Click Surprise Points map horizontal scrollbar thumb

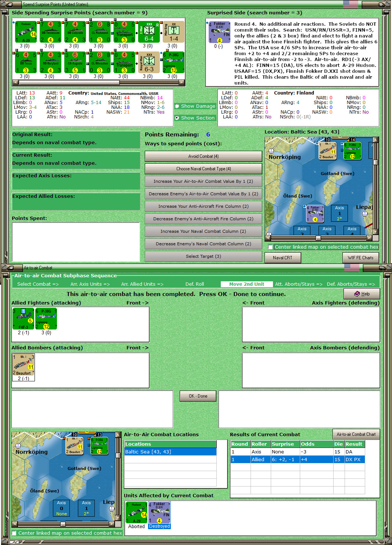point(318,238)
